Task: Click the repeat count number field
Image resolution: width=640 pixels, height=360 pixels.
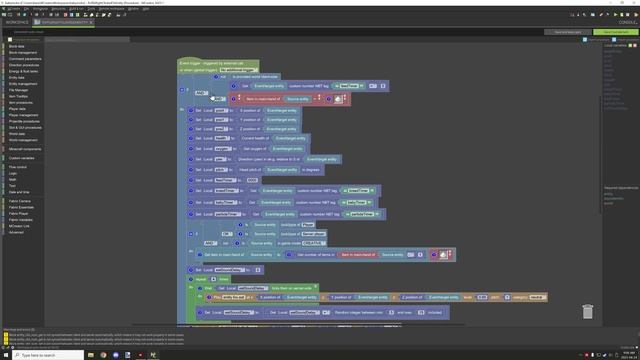Action: pyautogui.click(x=213, y=279)
